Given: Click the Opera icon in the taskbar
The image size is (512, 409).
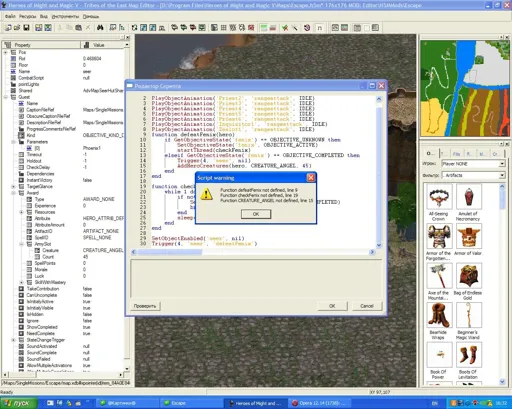Looking at the screenshot, I should [x=295, y=403].
